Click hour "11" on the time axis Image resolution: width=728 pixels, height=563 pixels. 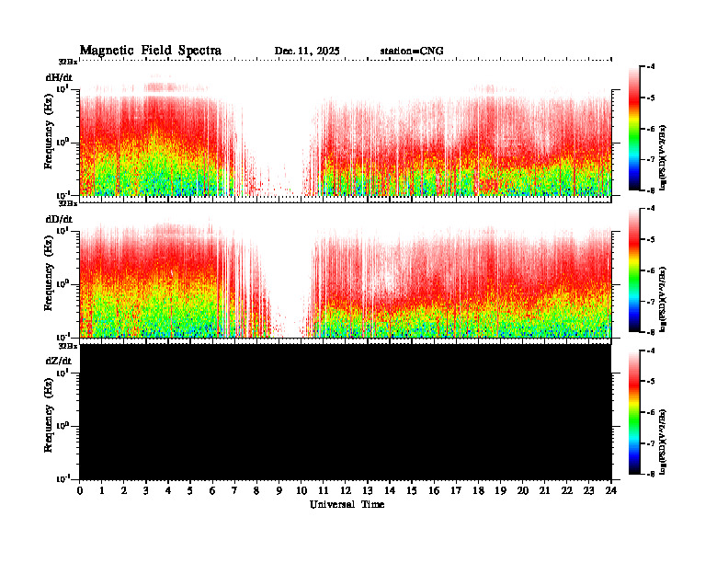click(x=324, y=490)
